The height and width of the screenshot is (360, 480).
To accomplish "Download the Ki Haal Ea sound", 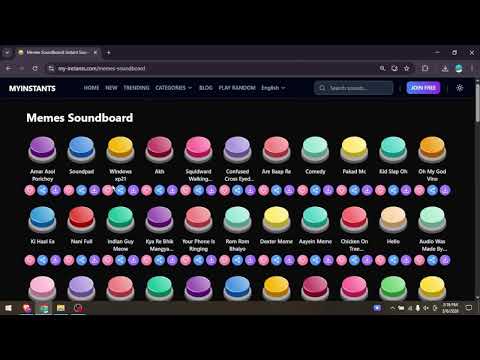I will coord(56,260).
